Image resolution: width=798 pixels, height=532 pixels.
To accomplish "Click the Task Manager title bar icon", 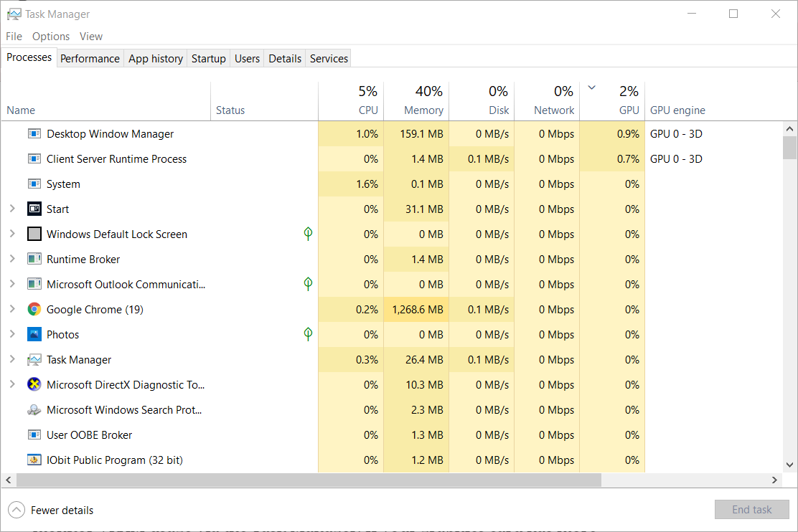I will [14, 14].
